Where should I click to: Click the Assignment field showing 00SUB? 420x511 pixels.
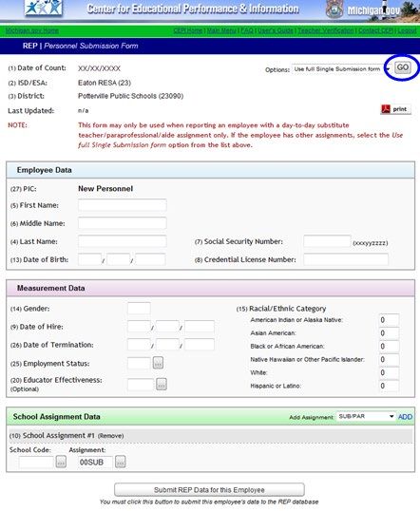[95, 463]
